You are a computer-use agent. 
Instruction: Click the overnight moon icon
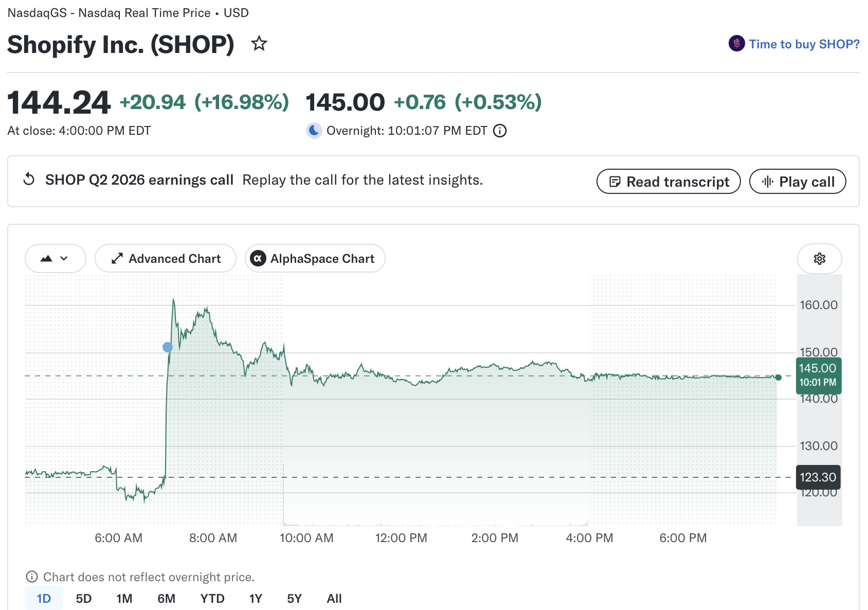[x=314, y=131]
